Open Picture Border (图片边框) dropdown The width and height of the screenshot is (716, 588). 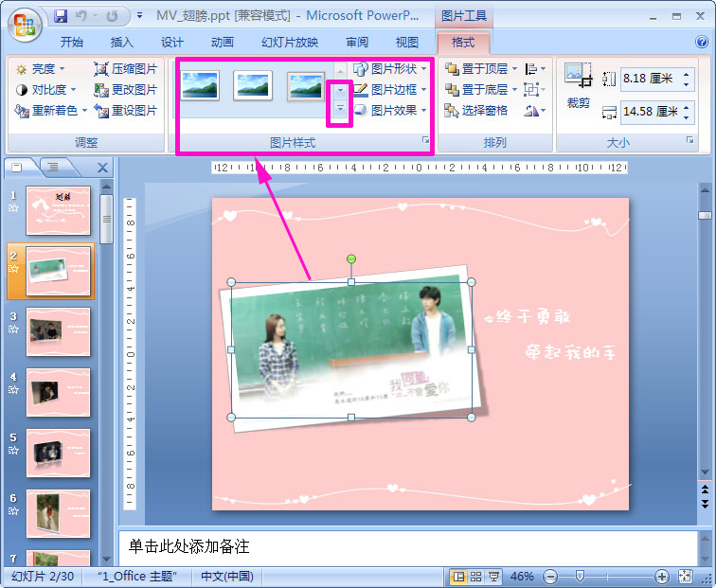click(390, 89)
